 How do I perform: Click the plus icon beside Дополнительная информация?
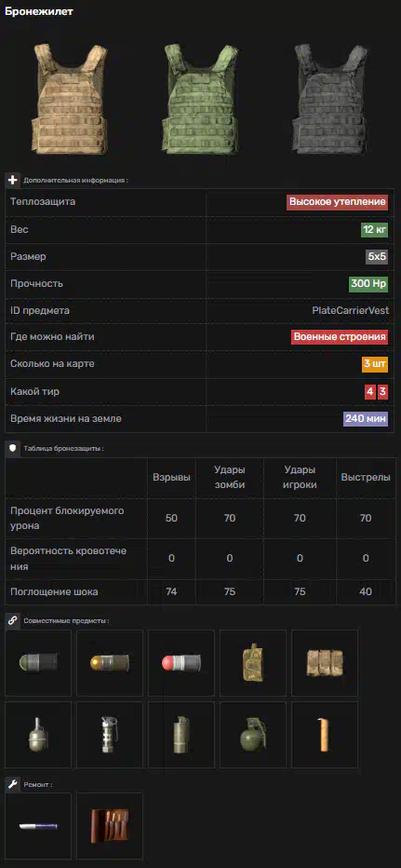[13, 180]
